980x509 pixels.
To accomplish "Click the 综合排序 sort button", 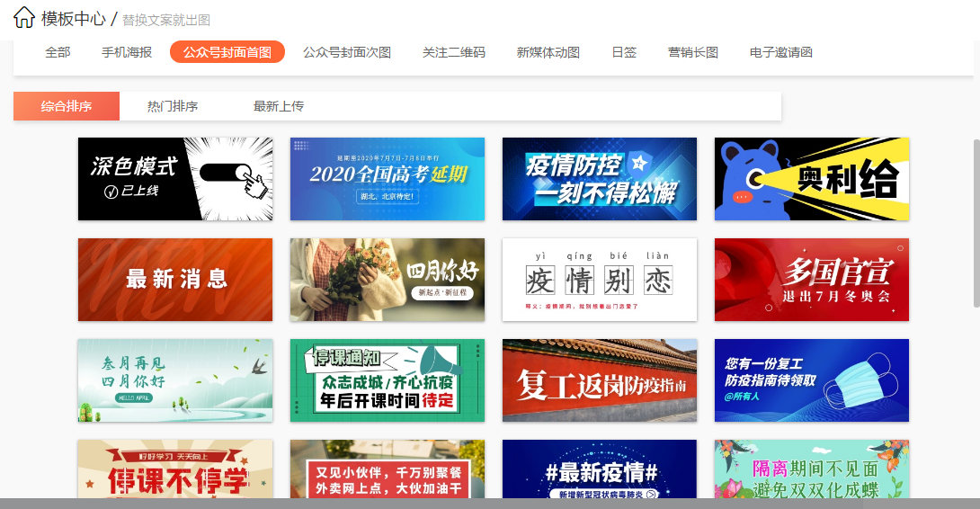I will click(67, 106).
